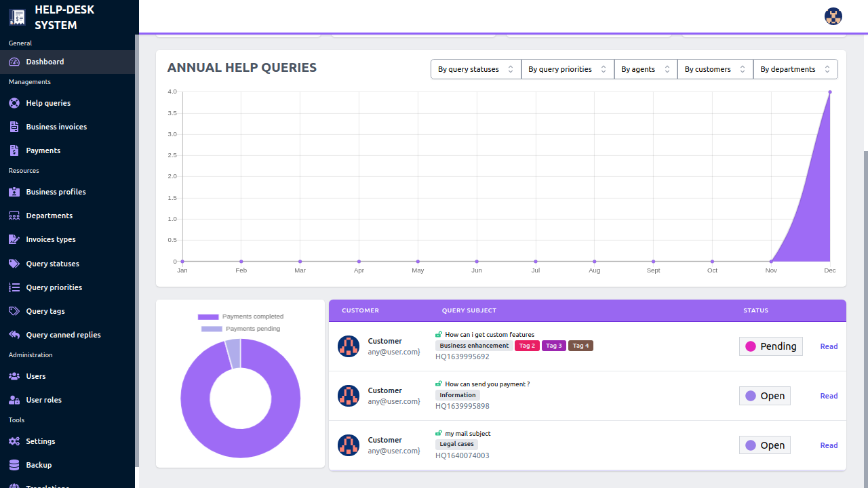
Task: Click the Business invoices document icon
Action: (14, 127)
